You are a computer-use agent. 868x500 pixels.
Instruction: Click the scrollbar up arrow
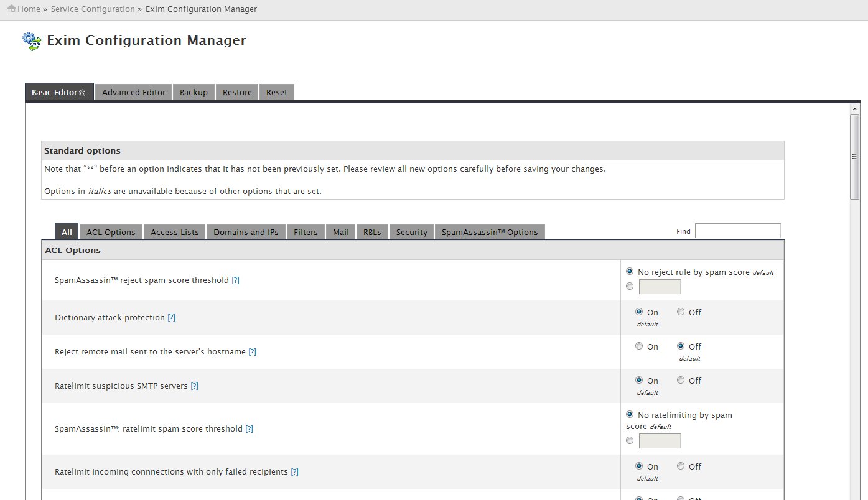pos(855,109)
